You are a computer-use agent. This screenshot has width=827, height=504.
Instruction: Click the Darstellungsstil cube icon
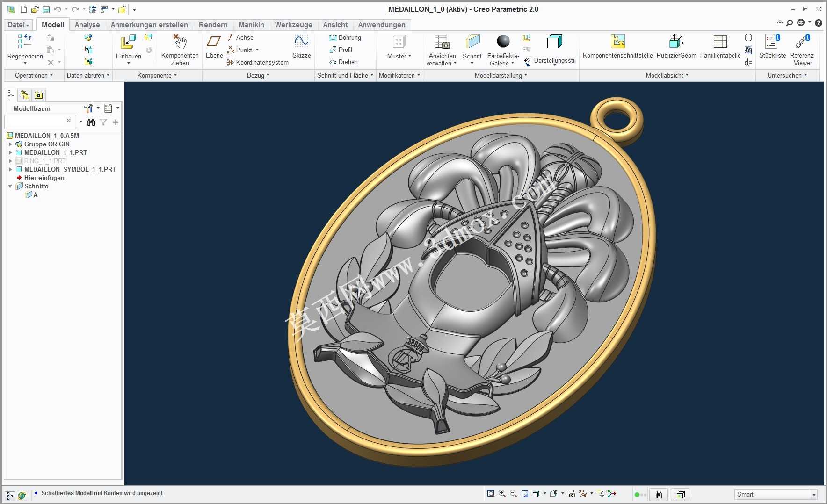[555, 41]
